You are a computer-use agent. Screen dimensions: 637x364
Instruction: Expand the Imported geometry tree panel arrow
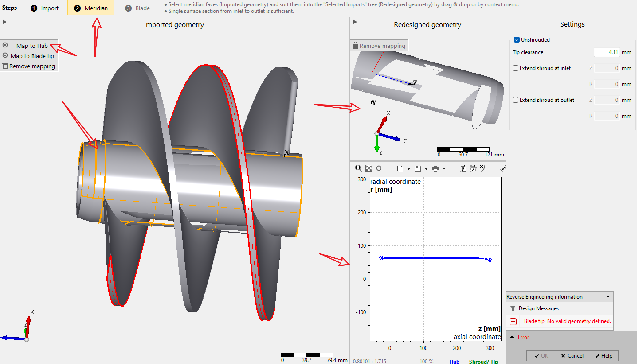pyautogui.click(x=4, y=22)
